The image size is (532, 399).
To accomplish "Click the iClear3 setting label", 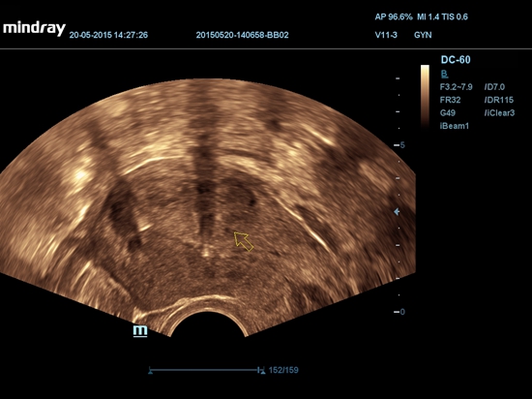I will 499,112.
